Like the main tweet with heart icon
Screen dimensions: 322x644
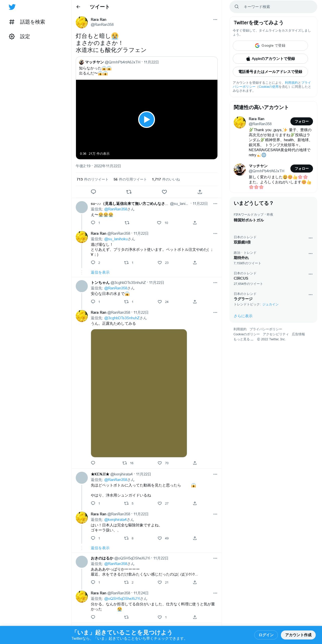click(x=164, y=192)
